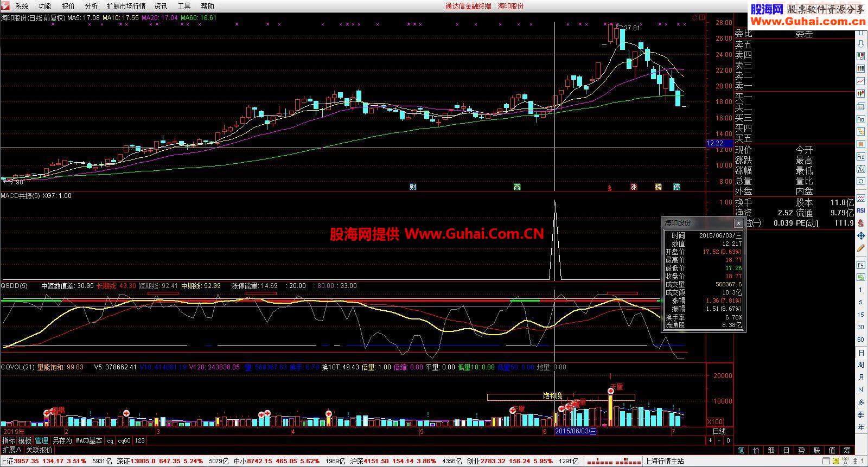This screenshot has height=467, width=868.
Task: Open the 工具 menu
Action: (x=184, y=6)
